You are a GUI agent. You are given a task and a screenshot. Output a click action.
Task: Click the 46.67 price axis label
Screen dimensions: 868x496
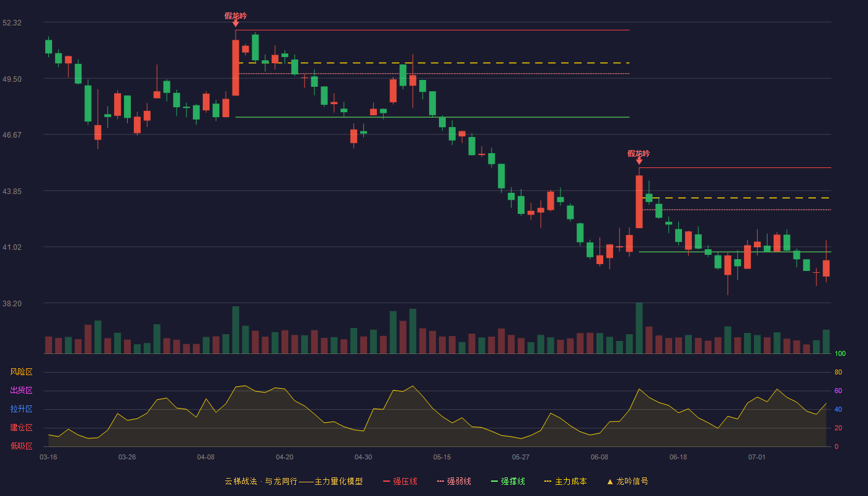pos(12,135)
